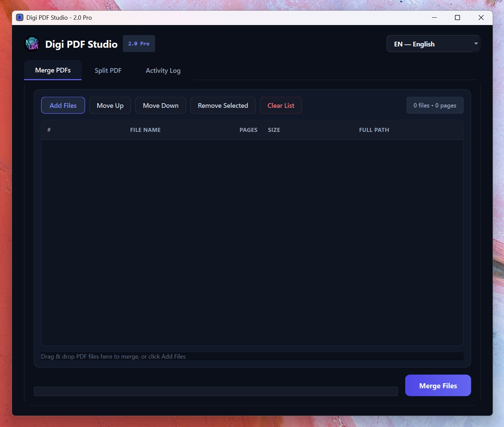Click the Clear List button
The height and width of the screenshot is (427, 504).
click(281, 105)
